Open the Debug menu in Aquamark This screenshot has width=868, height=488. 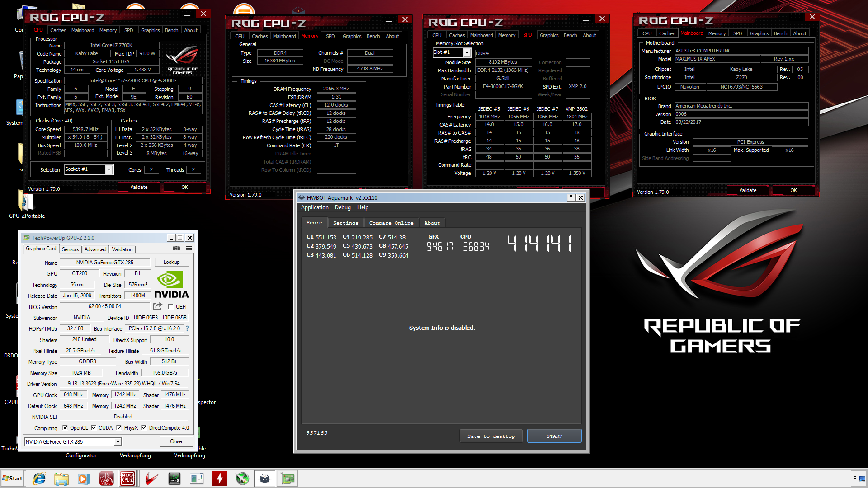[343, 207]
